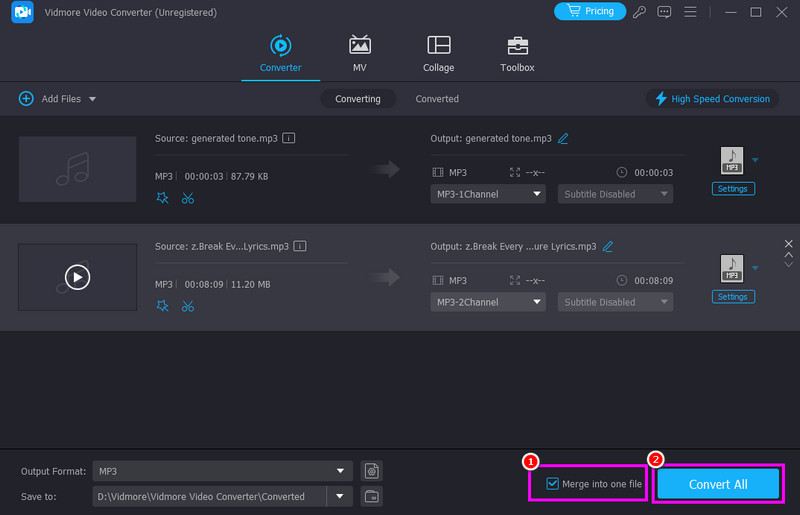Open the feedback chat icon in title bar
This screenshot has width=800, height=515.
665,12
